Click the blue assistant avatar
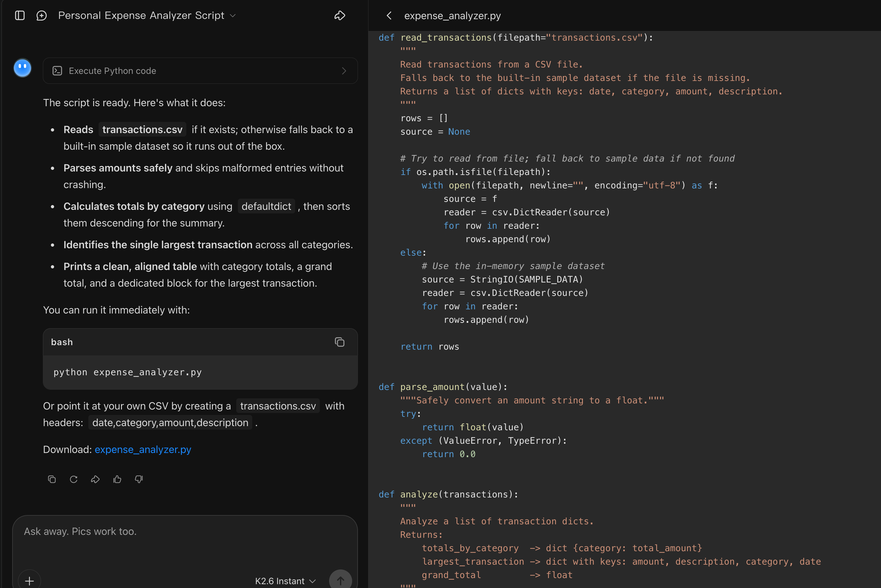The width and height of the screenshot is (881, 588). (22, 68)
